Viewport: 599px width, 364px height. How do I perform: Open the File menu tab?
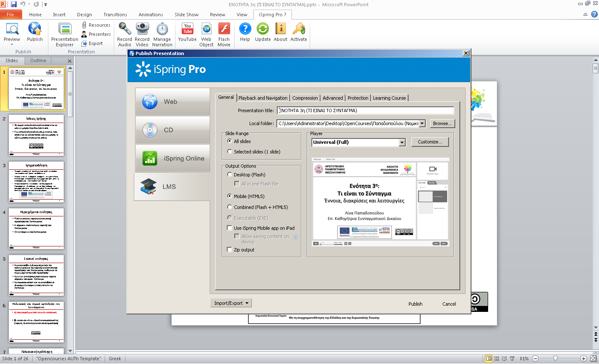pos(10,15)
